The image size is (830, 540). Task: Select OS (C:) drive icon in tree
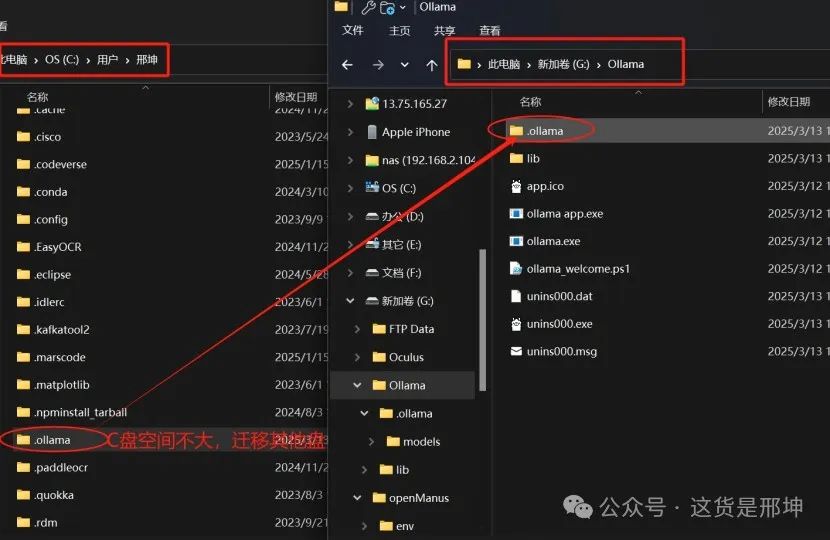372,187
